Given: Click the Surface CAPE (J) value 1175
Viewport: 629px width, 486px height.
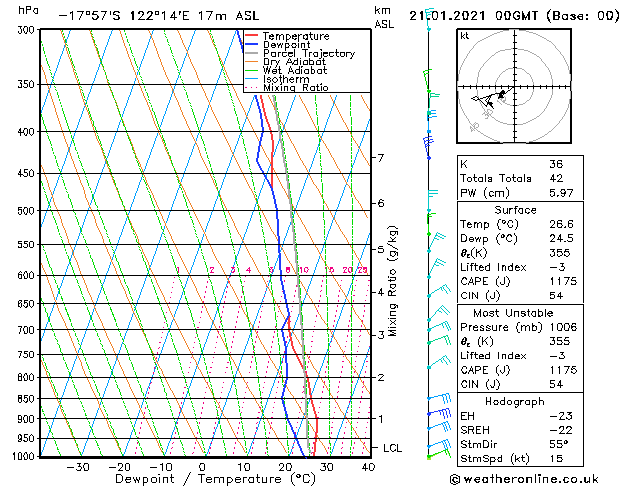Looking at the screenshot, I should (563, 281).
